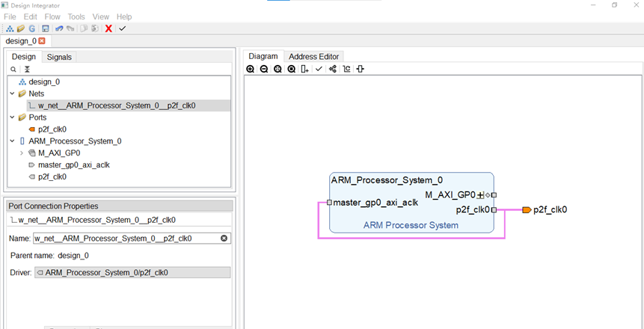The width and height of the screenshot is (644, 329).
Task: Click the orange p2f_clk0 external port symbol
Action: pyautogui.click(x=527, y=210)
